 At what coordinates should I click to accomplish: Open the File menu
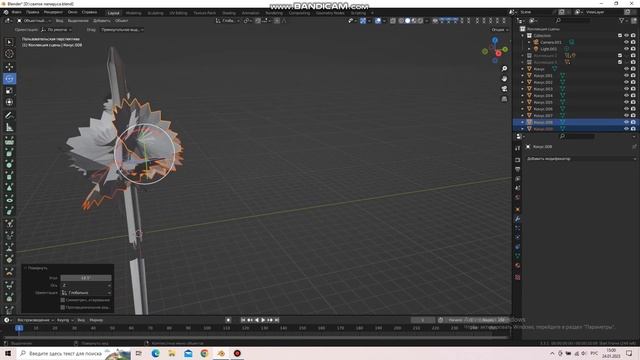pos(17,12)
